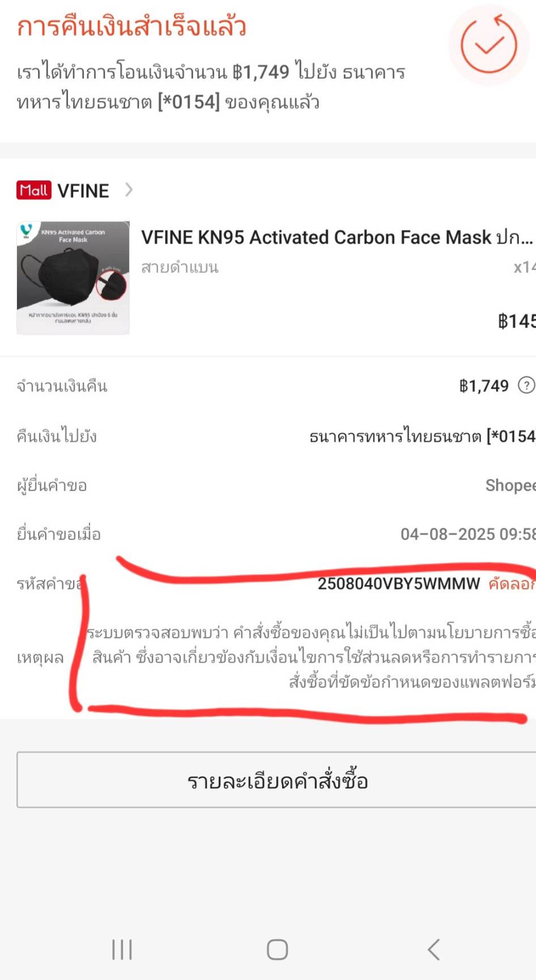Copy request ID with คัดลอก
The width and height of the screenshot is (536, 980).
[x=512, y=584]
